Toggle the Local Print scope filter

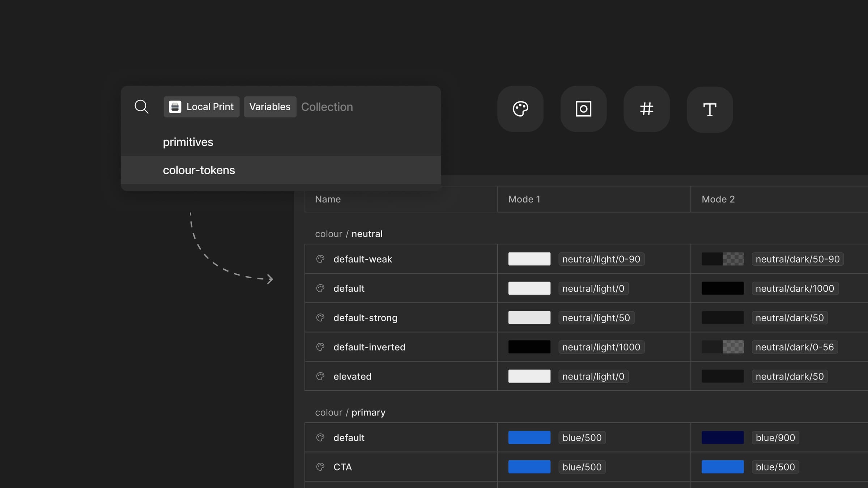[x=201, y=107]
